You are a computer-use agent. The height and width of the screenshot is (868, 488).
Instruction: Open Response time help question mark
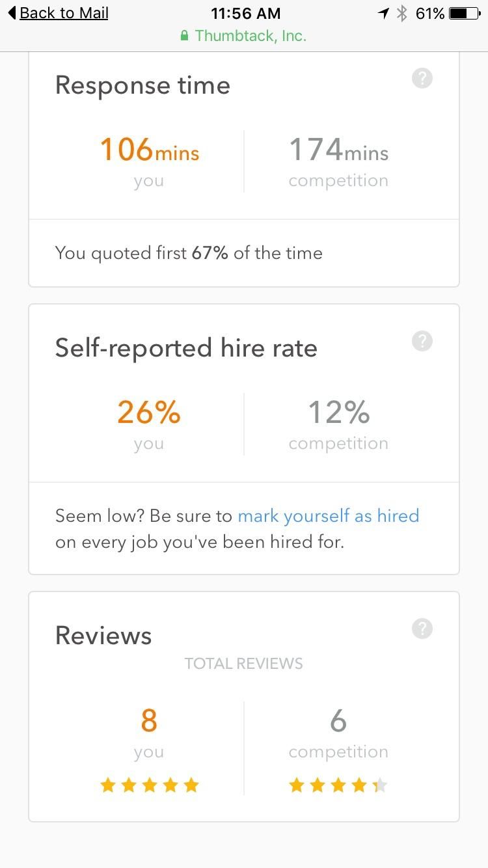(422, 79)
